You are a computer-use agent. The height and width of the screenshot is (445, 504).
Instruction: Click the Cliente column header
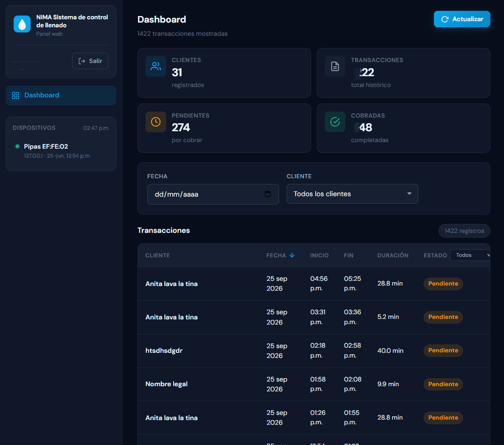158,255
